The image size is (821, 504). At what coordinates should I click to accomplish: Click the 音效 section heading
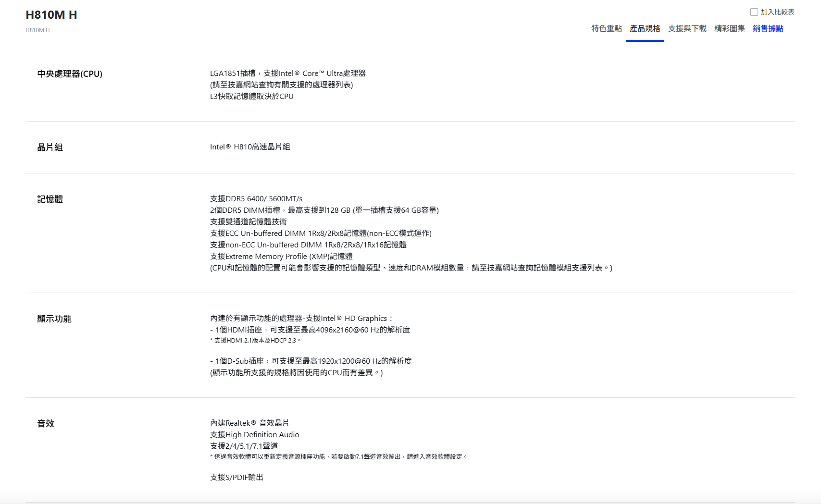(x=46, y=424)
